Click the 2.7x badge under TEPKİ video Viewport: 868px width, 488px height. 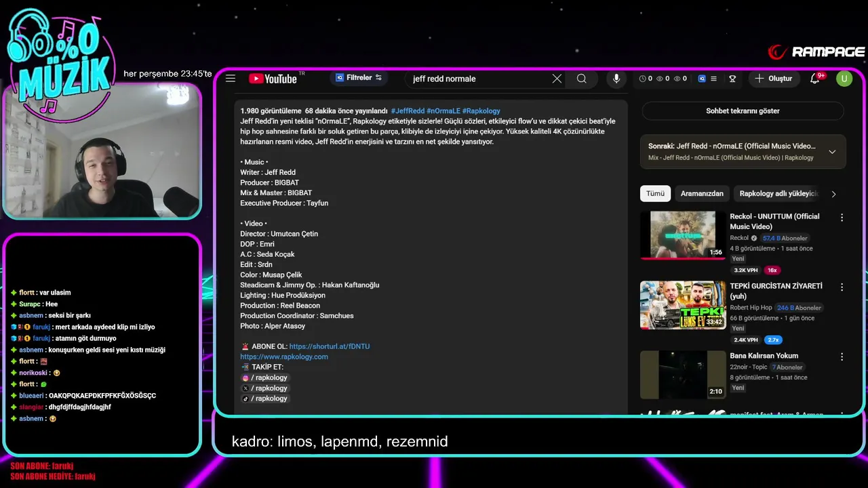pos(773,340)
